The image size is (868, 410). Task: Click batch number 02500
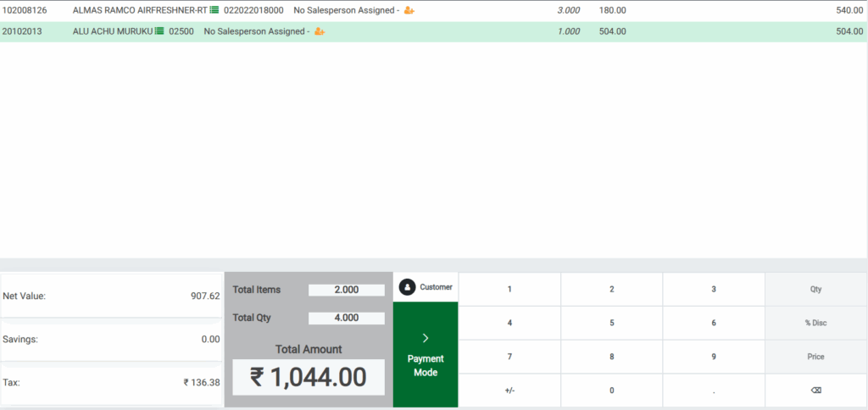coord(181,31)
